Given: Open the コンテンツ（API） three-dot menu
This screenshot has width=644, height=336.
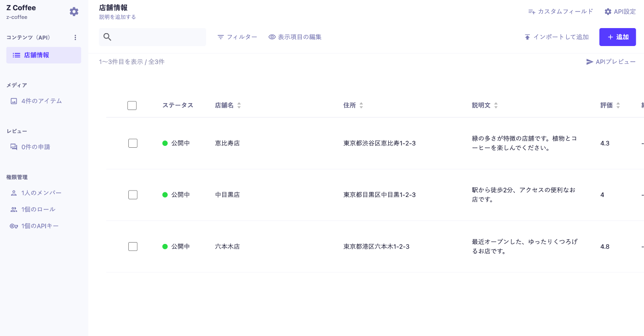Looking at the screenshot, I should point(75,37).
